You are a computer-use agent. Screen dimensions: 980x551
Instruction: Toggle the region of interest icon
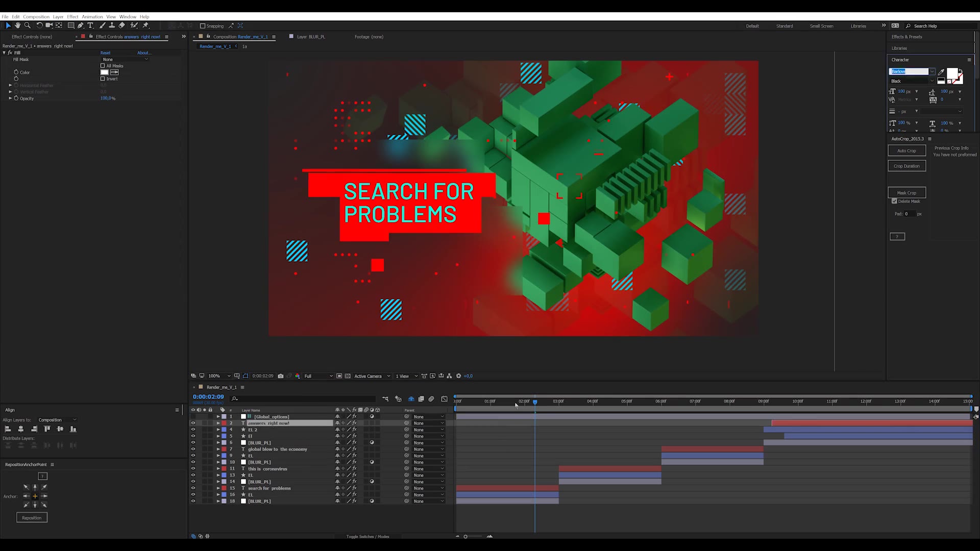[339, 376]
